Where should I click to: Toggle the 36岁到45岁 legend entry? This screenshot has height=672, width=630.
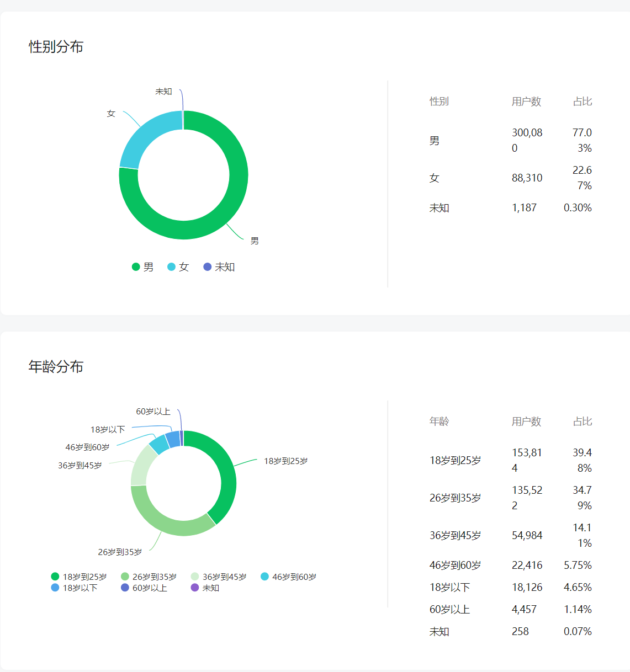[219, 577]
